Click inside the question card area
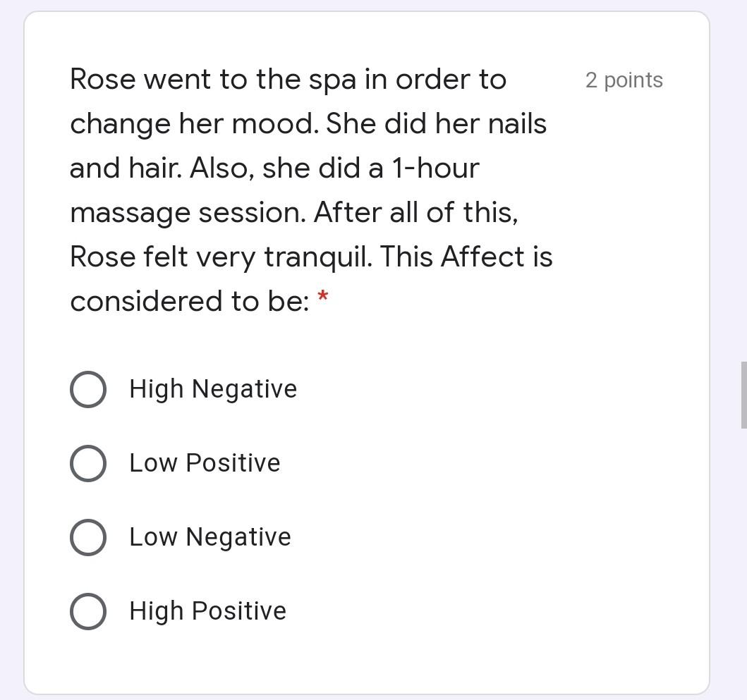 coord(367,338)
